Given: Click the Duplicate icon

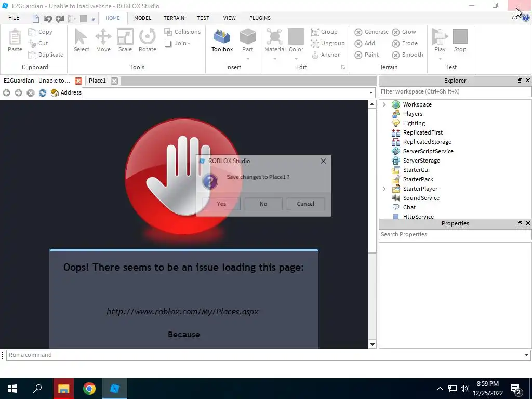Looking at the screenshot, I should coord(32,55).
